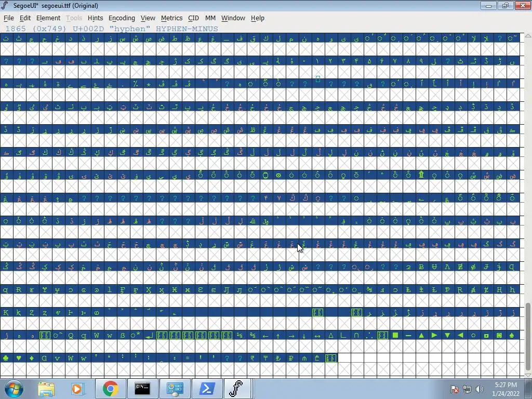
Task: Open the Metrics menu
Action: tap(171, 18)
